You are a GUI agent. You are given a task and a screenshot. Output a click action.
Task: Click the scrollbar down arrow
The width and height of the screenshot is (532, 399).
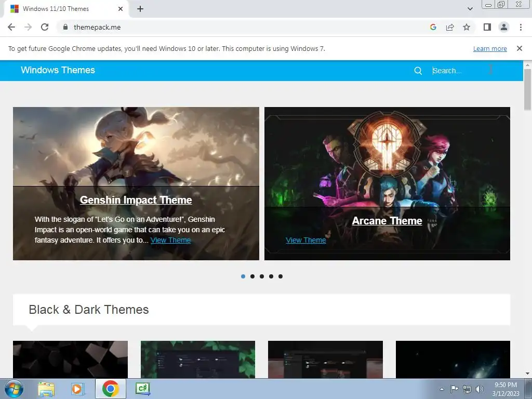(527, 374)
